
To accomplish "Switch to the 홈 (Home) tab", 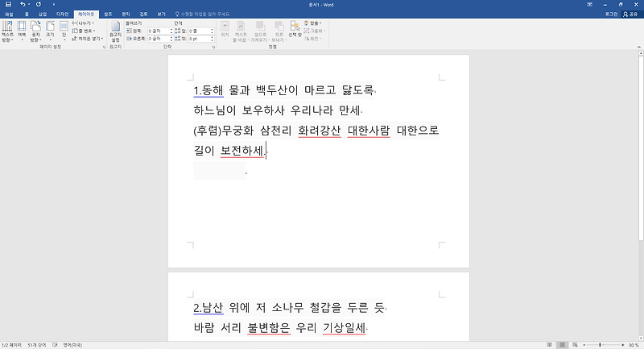I will tap(27, 14).
